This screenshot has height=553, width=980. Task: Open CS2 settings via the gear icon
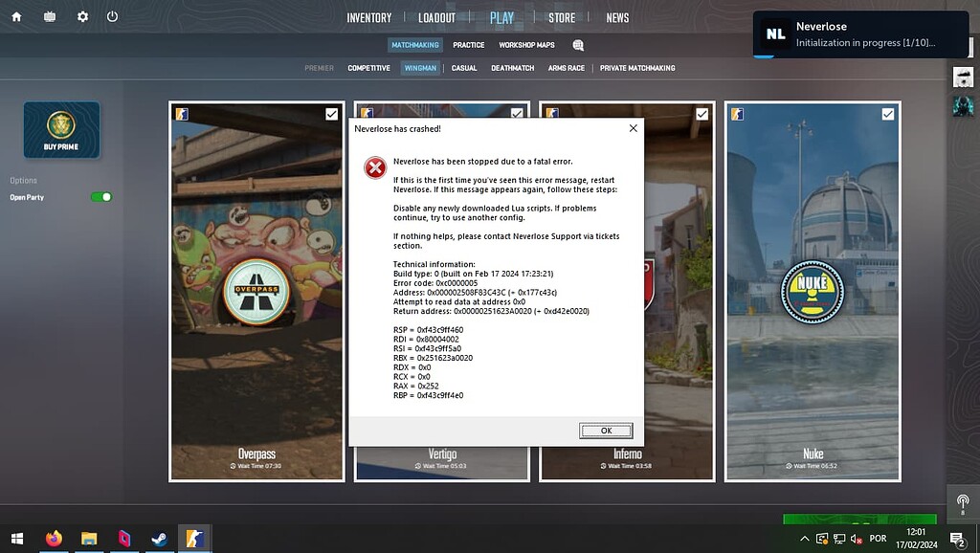pos(81,15)
